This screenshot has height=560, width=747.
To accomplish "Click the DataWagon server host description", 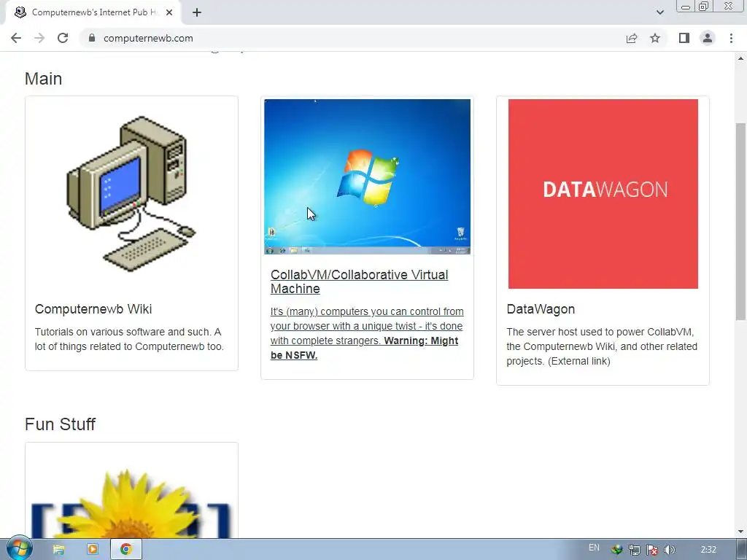I will coord(602,346).
